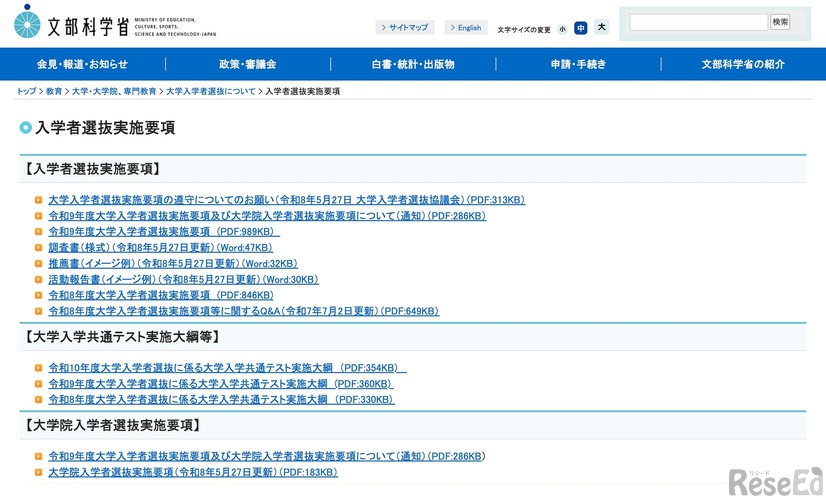Open 令和8年度共通テスト実施大綱 PDF 330KB
The height and width of the screenshot is (498, 826).
coord(221,399)
